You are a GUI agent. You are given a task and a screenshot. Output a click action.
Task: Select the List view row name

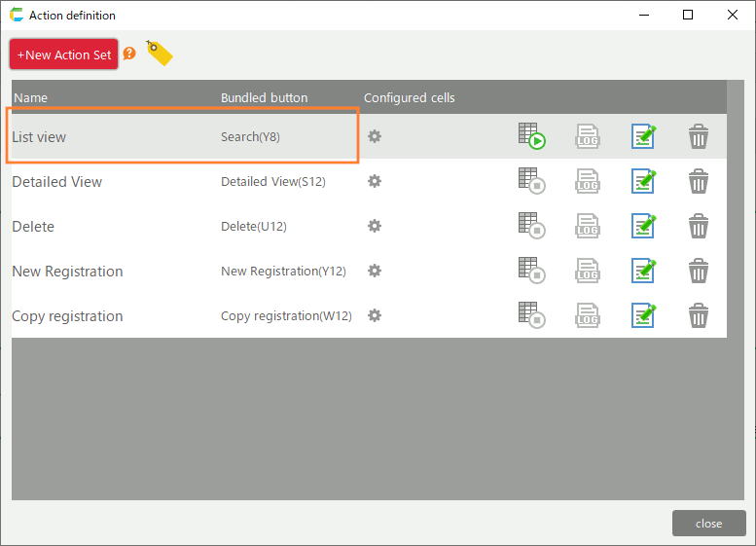[40, 137]
